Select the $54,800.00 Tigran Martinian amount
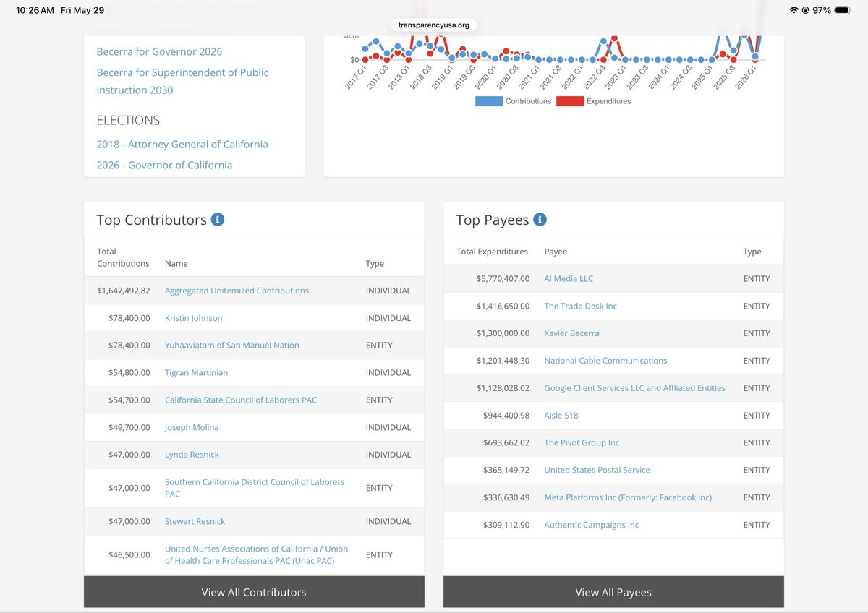 tap(129, 373)
